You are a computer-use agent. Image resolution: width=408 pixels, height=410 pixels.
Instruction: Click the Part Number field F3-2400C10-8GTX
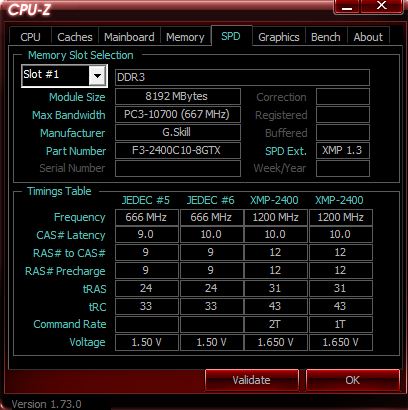click(178, 150)
